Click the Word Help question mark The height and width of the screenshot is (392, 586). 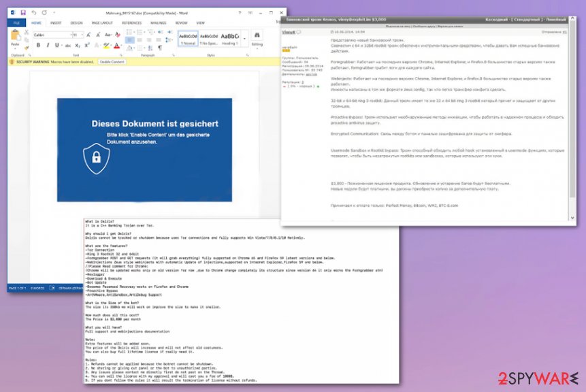click(x=240, y=13)
